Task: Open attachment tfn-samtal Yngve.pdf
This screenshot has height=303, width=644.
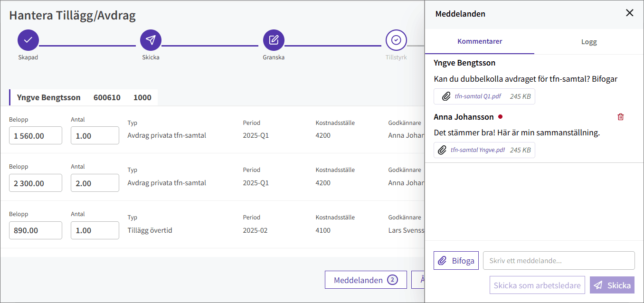Action: pos(478,150)
